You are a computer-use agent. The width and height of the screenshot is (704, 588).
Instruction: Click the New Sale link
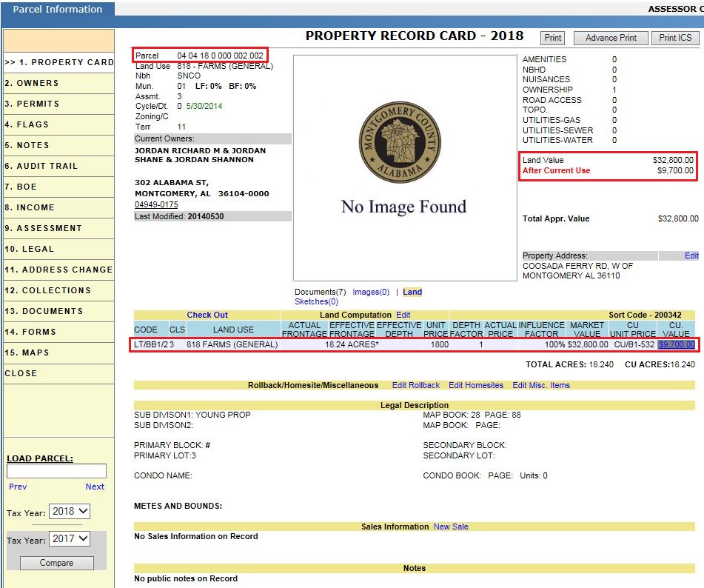point(451,527)
